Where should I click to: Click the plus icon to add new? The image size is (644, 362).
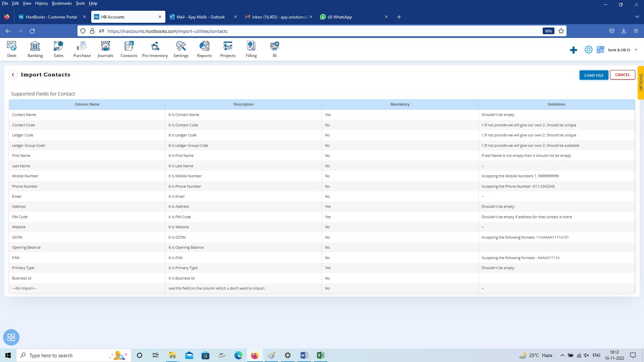tap(573, 50)
